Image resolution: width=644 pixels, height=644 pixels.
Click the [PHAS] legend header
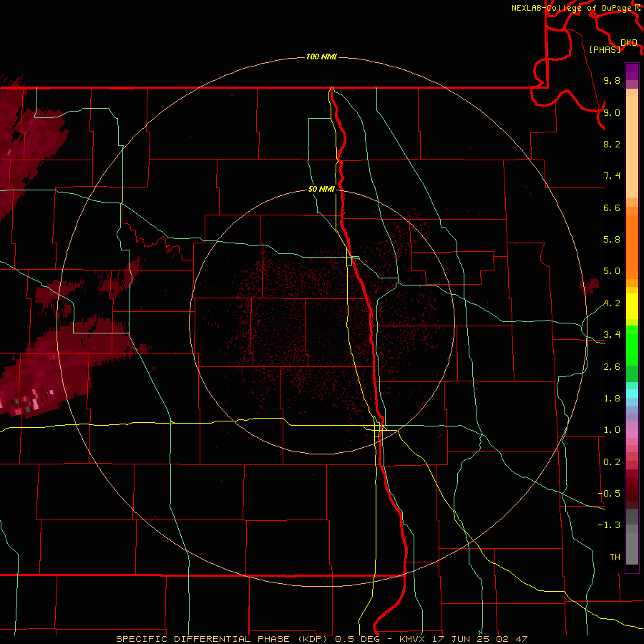(605, 49)
